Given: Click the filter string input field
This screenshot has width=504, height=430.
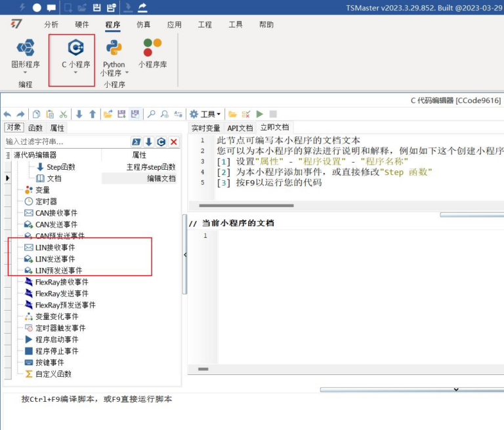Looking at the screenshot, I should click(x=66, y=142).
